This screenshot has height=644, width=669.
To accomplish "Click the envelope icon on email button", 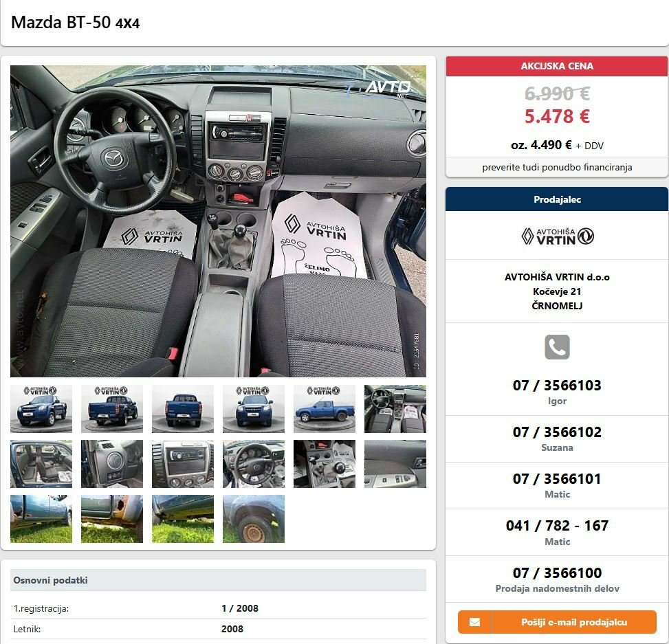I will (x=474, y=622).
